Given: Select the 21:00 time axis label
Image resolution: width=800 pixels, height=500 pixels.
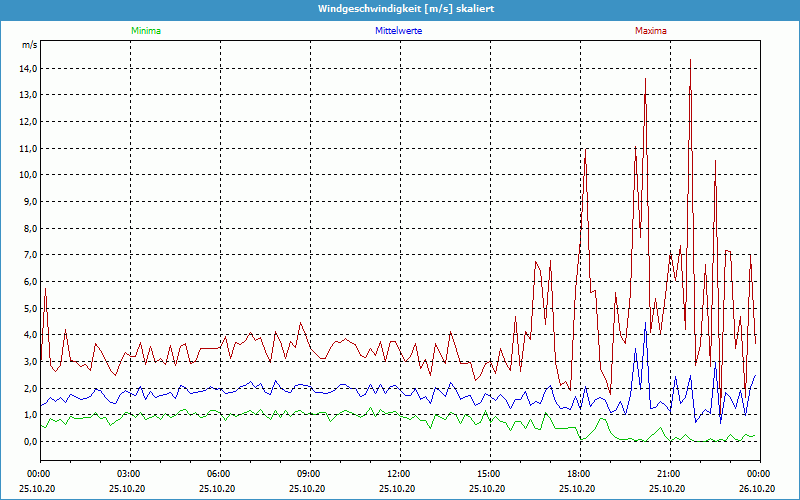Looking at the screenshot, I should 669,474.
